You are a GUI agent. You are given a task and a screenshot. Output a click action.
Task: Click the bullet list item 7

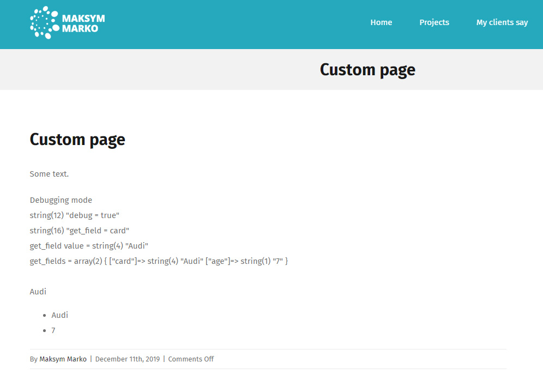tap(53, 330)
